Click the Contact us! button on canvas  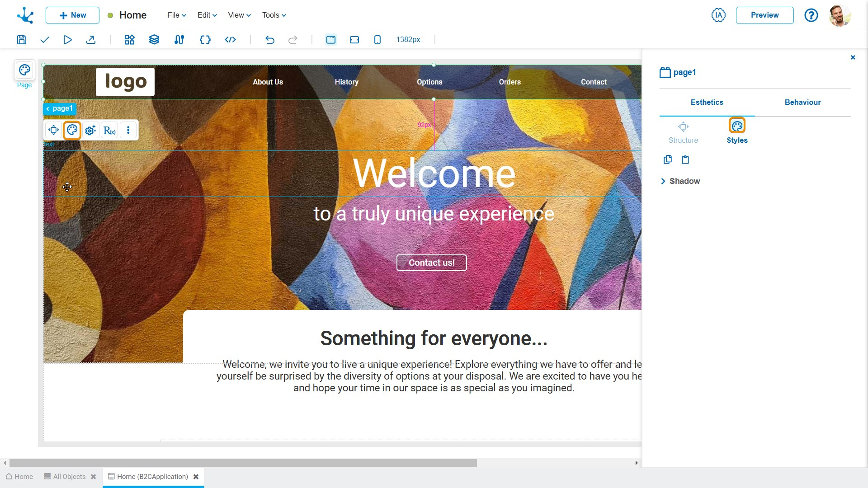click(x=432, y=262)
